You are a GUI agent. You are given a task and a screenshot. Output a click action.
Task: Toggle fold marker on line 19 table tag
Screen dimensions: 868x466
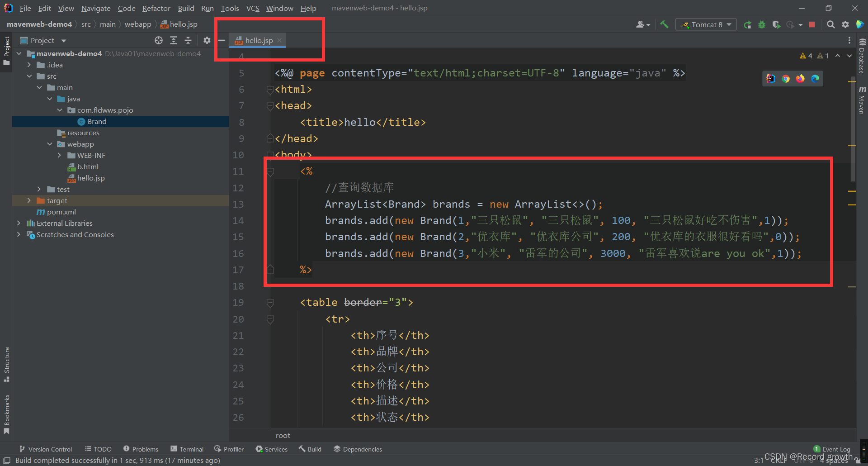[270, 302]
